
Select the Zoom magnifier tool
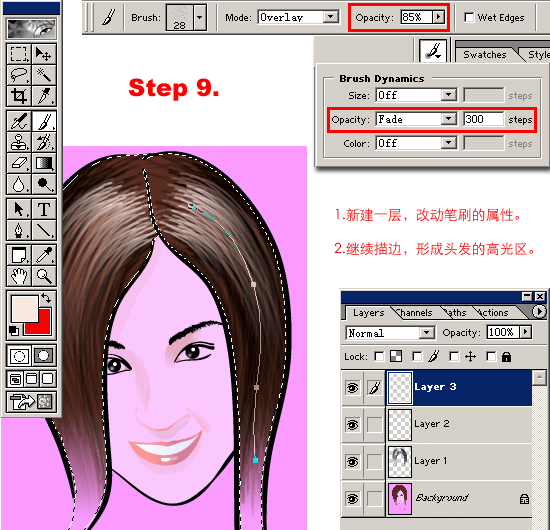[x=44, y=276]
